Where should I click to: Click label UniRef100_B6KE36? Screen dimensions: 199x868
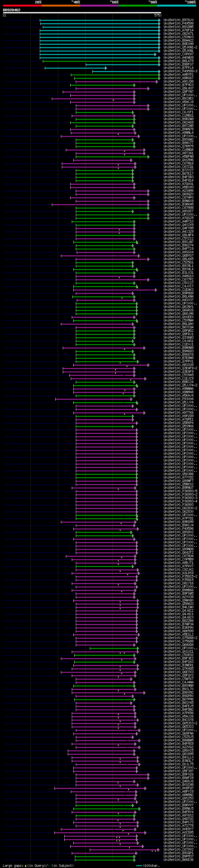click(x=179, y=860)
